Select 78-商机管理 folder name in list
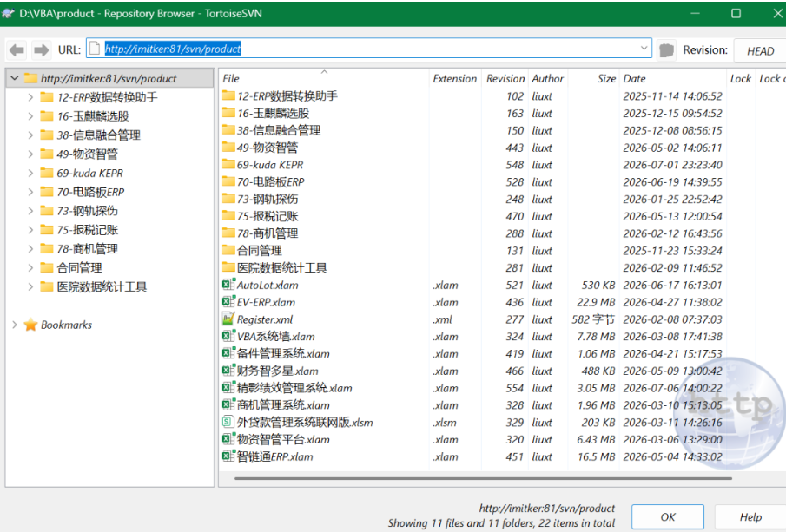This screenshot has width=786, height=532. [x=268, y=233]
